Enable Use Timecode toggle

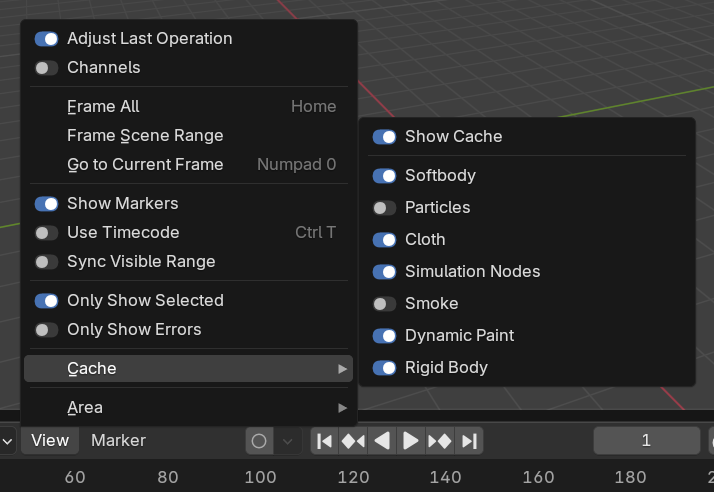46,233
